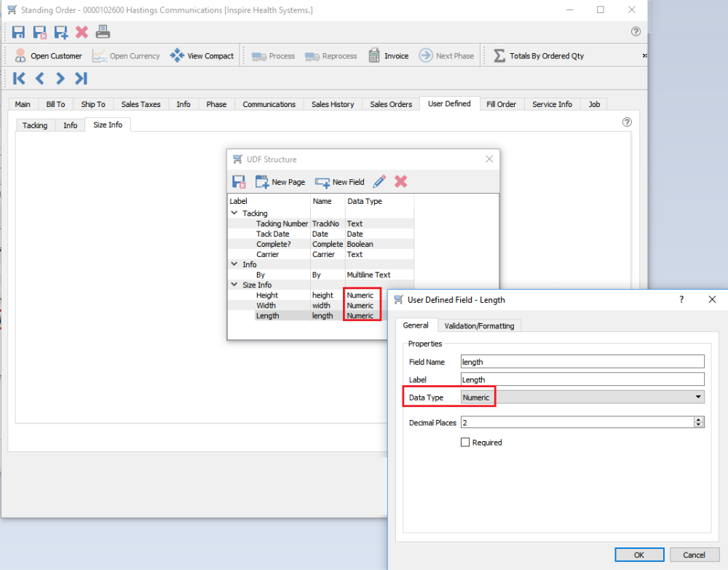Select the Fill Order tab
The height and width of the screenshot is (570, 728).
tap(501, 104)
